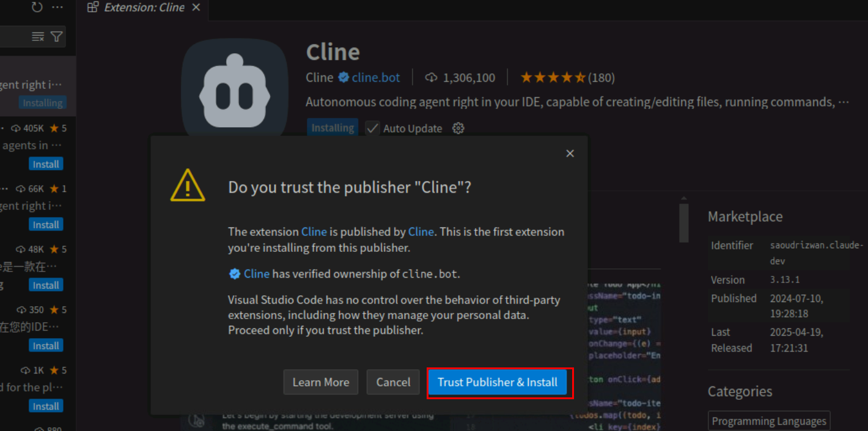Click the warning triangle icon in the dialog
Screen dimensions: 868x431
click(x=188, y=186)
